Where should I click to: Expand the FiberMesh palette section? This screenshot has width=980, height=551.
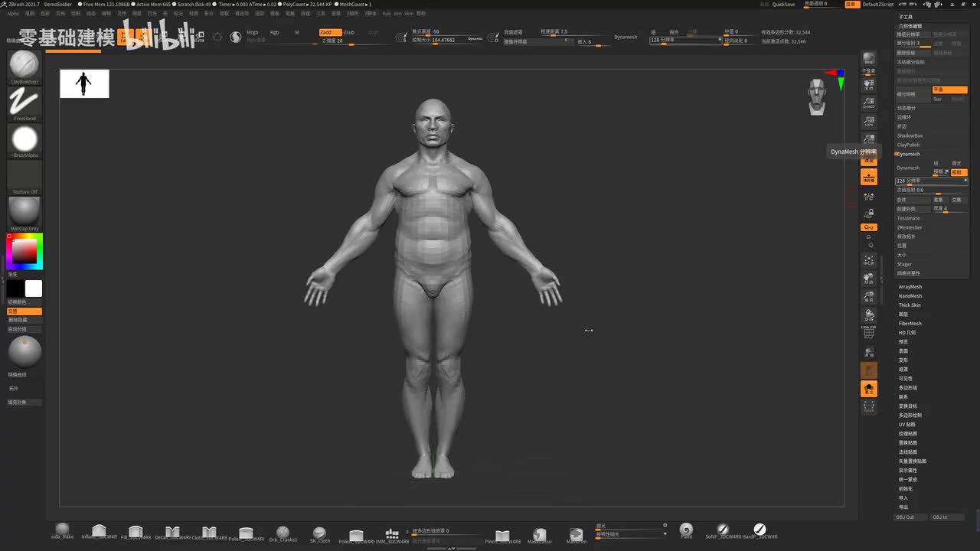pos(910,324)
